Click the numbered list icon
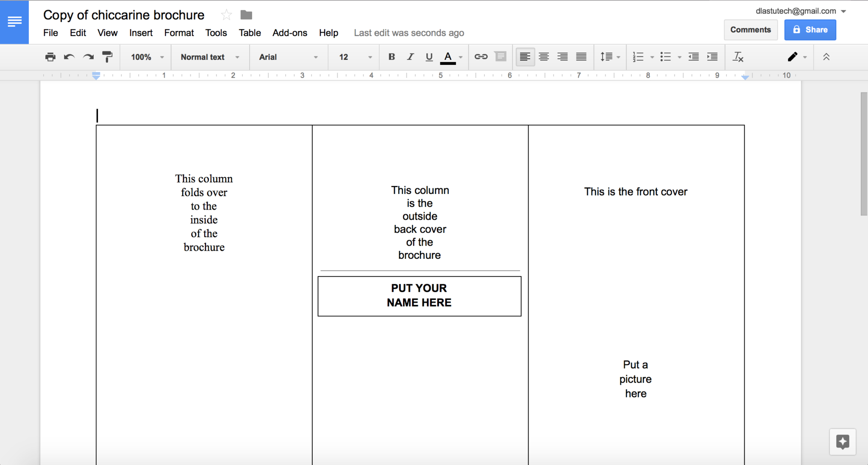 coord(637,57)
